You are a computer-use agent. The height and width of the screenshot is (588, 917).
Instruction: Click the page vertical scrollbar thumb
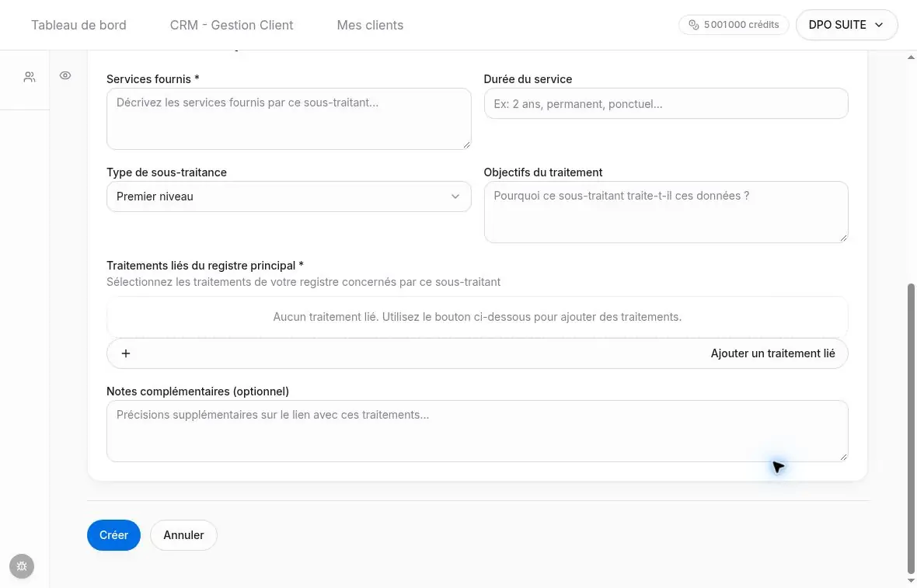911,429
